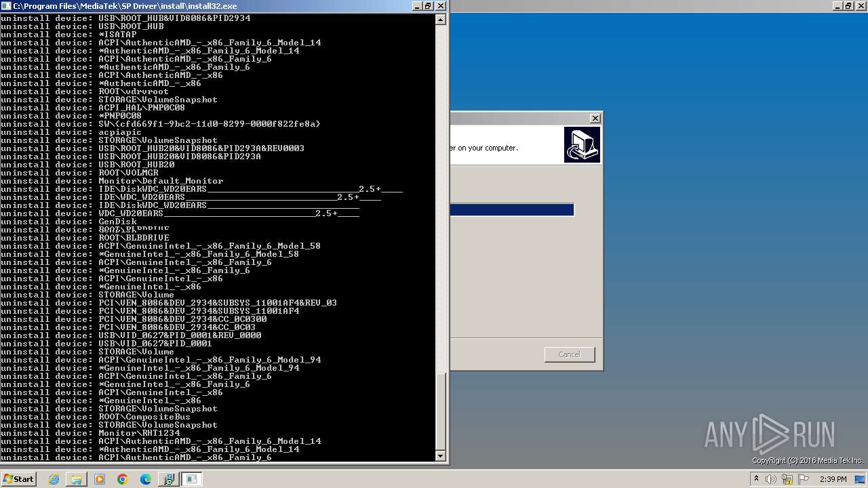Close the install32.exe console window
Screen dimensions: 868x488
[x=441, y=5]
